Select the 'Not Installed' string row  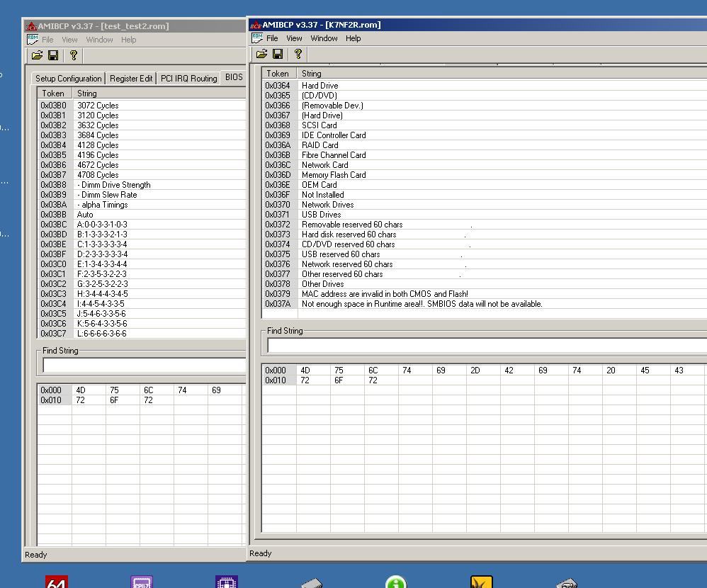pos(485,195)
